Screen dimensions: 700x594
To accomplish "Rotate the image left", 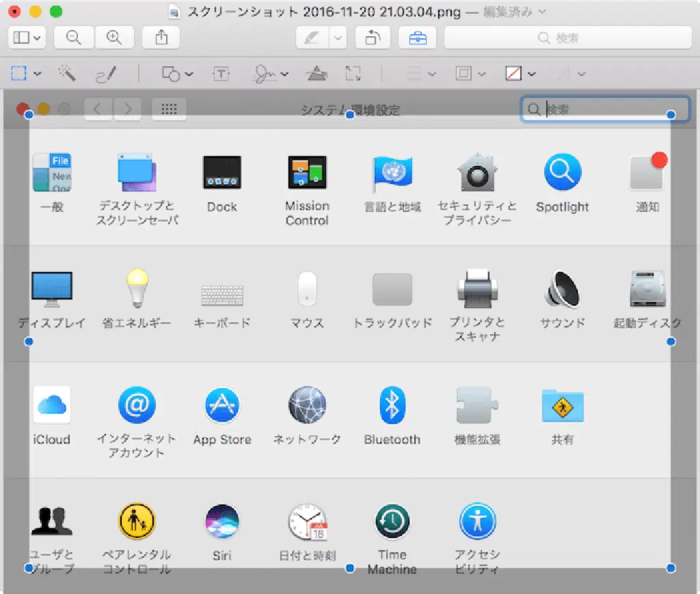I will tap(373, 38).
